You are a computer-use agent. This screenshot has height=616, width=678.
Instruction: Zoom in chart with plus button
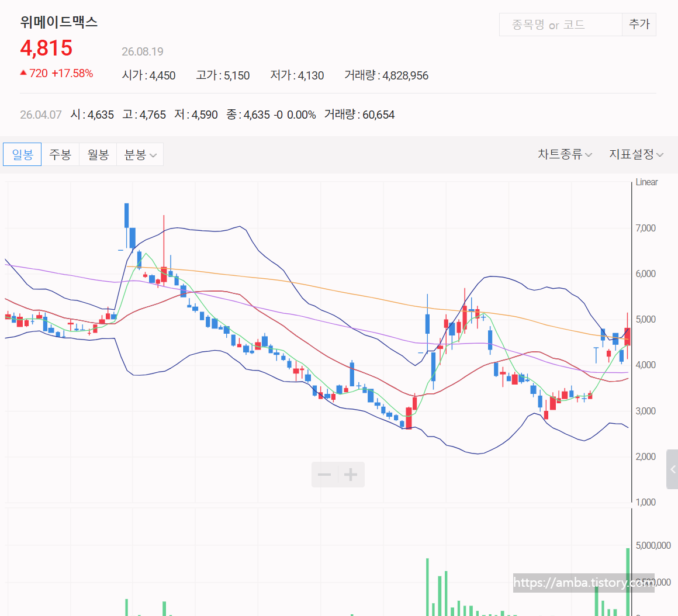(351, 475)
